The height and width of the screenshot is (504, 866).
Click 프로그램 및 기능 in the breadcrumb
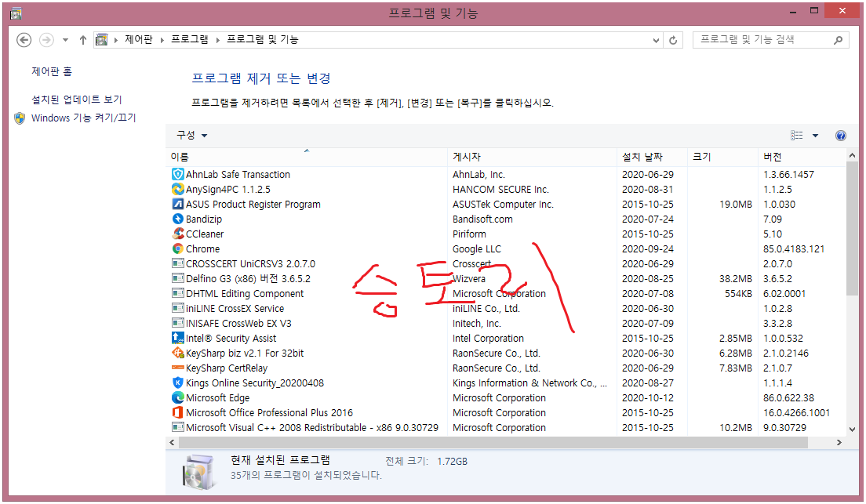[263, 40]
